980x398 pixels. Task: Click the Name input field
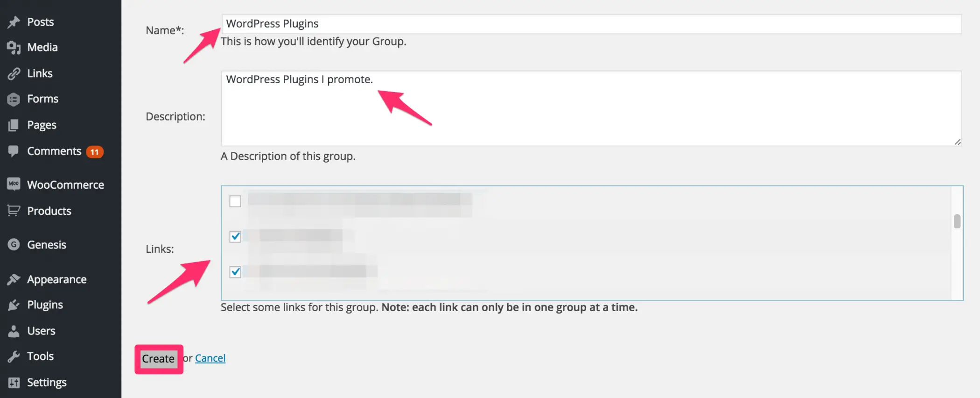click(591, 24)
